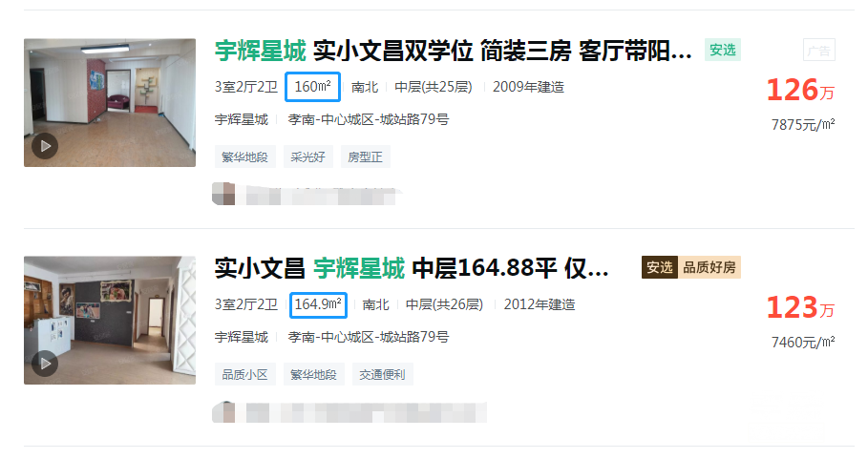Select the 繁华地段 tag on first listing
Screen dimensions: 868x459
click(244, 157)
